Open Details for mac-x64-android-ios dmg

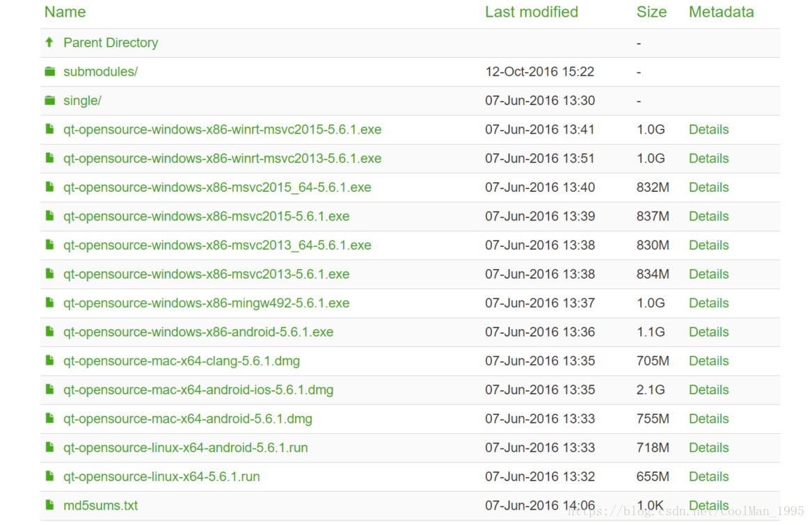708,390
